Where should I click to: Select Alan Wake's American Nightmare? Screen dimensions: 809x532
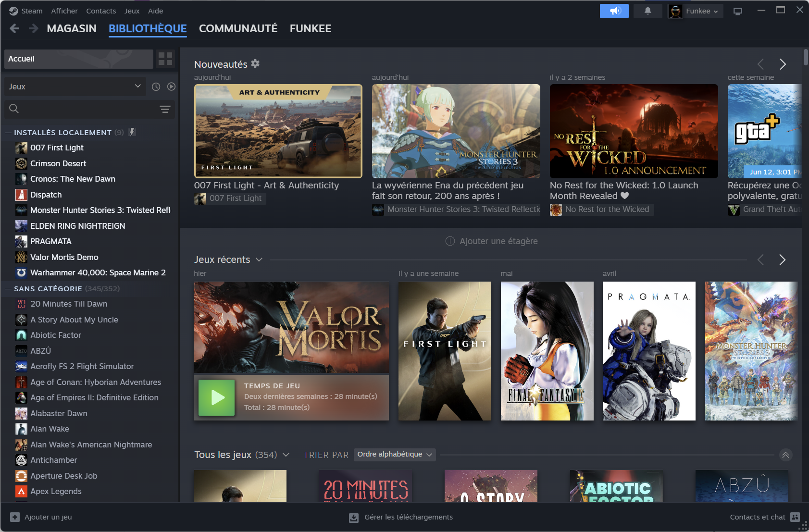click(91, 445)
